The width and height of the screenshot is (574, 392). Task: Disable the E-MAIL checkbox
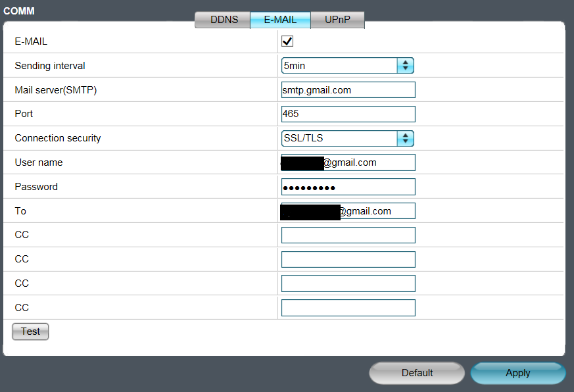pyautogui.click(x=287, y=41)
